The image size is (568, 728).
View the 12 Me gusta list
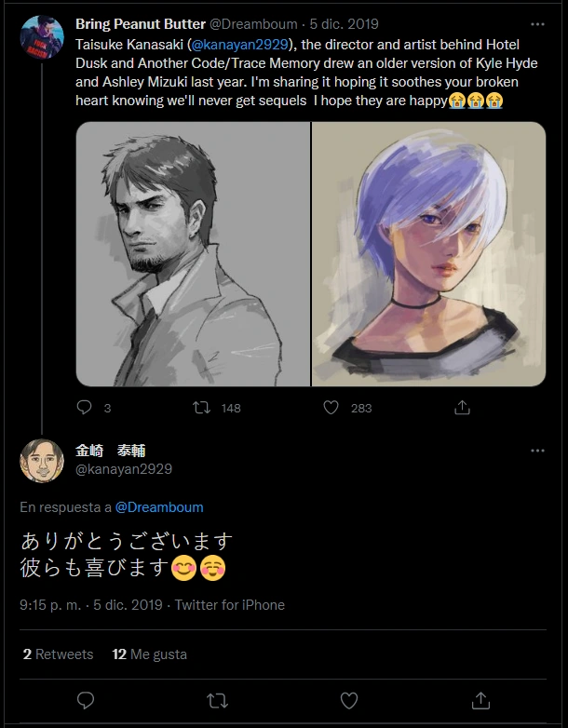[x=149, y=654]
